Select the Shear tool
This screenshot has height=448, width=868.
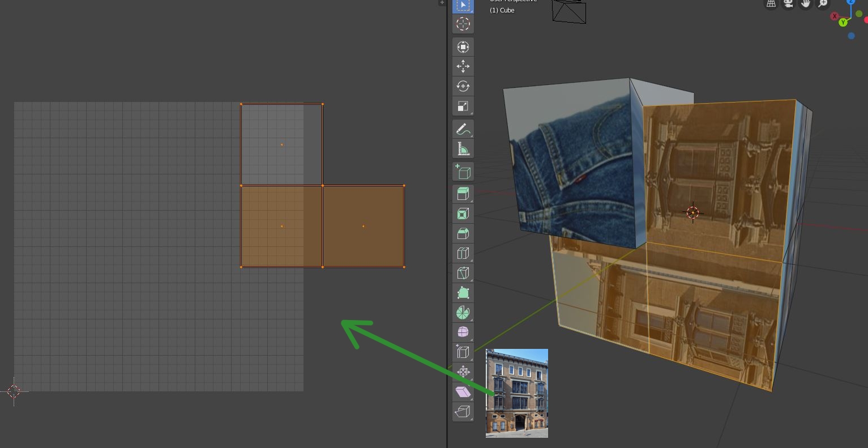(463, 391)
